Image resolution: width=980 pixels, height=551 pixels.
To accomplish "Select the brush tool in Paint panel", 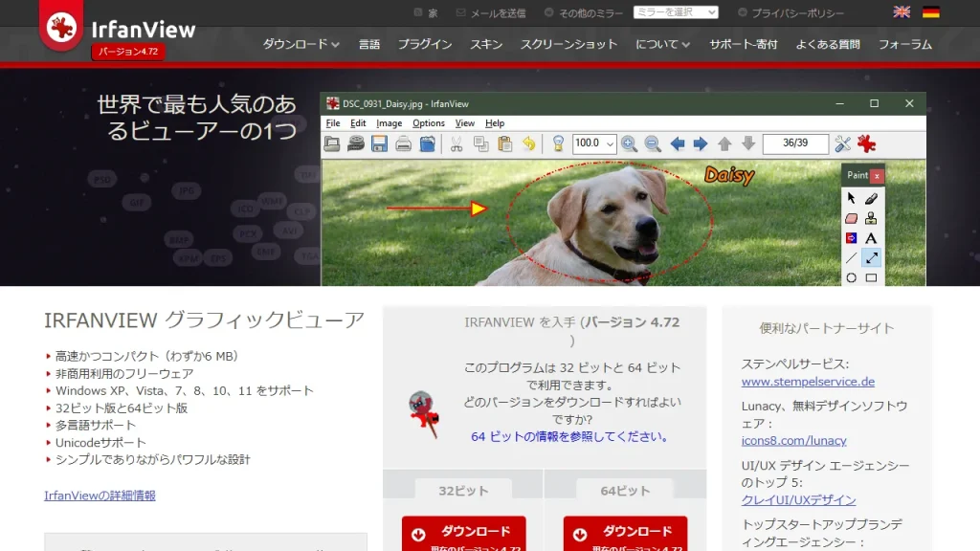I will [x=871, y=199].
